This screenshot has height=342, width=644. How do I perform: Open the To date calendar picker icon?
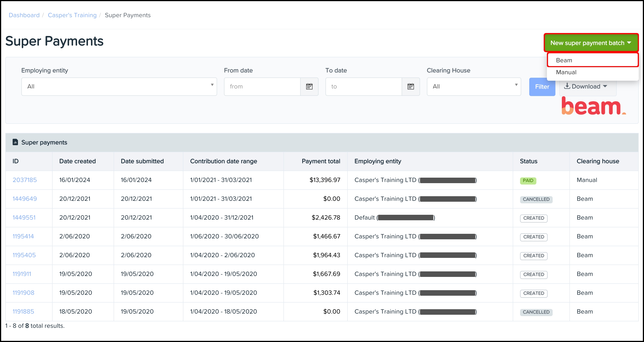[411, 87]
